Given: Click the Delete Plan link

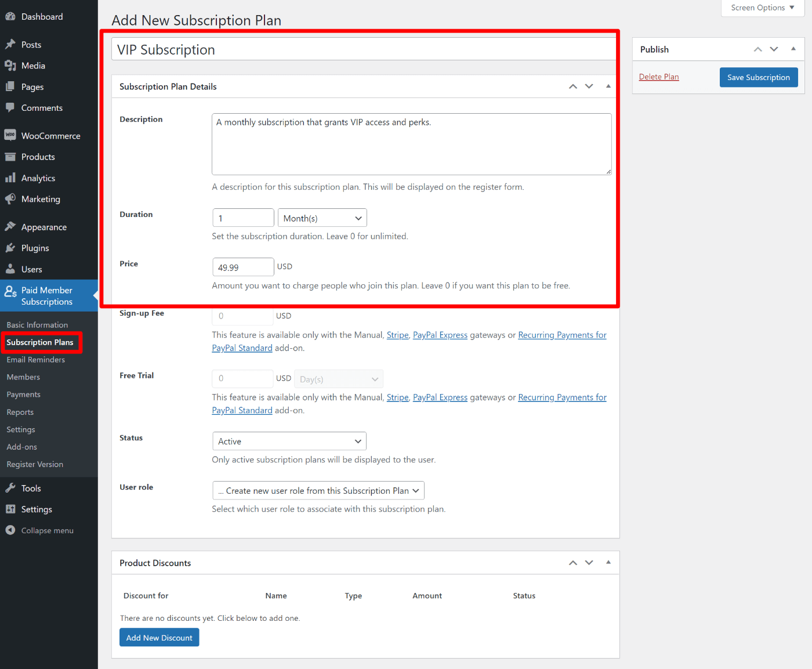Looking at the screenshot, I should click(x=659, y=77).
